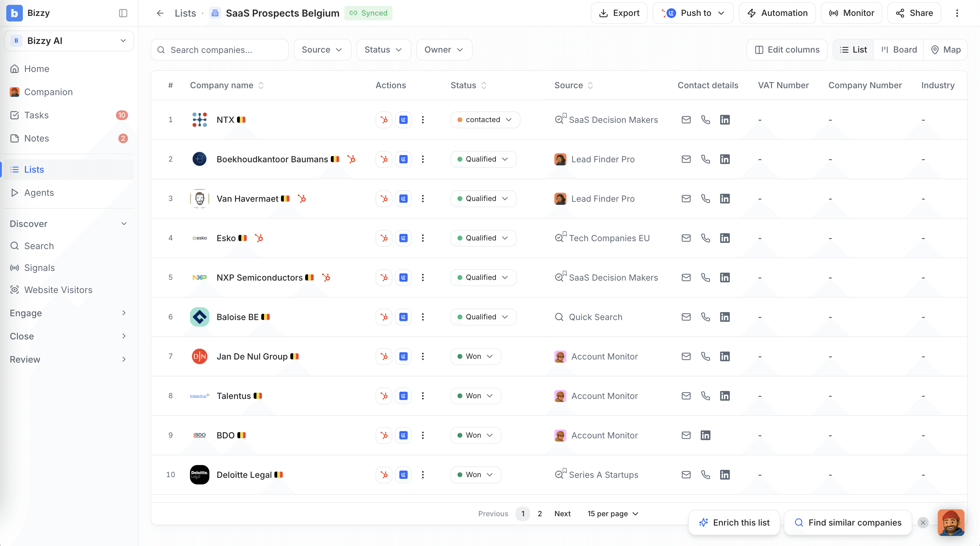The height and width of the screenshot is (546, 980).
Task: Open LinkedIn icon for BDO
Action: 705,435
